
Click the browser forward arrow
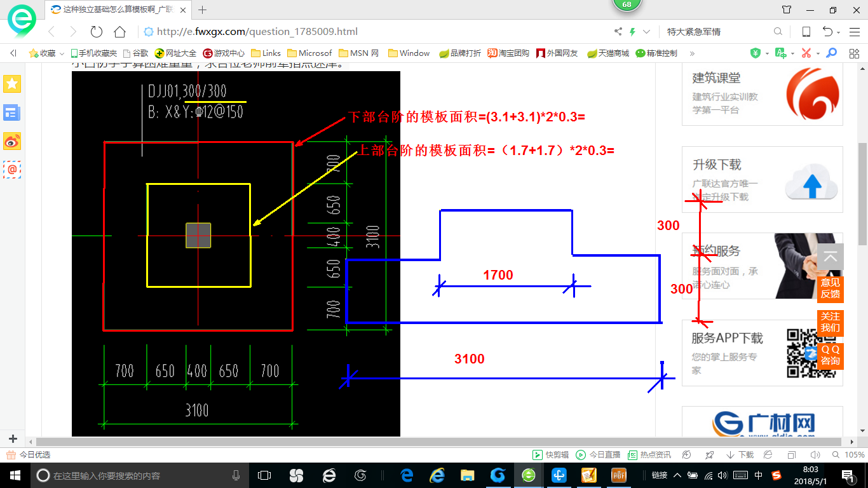click(73, 32)
